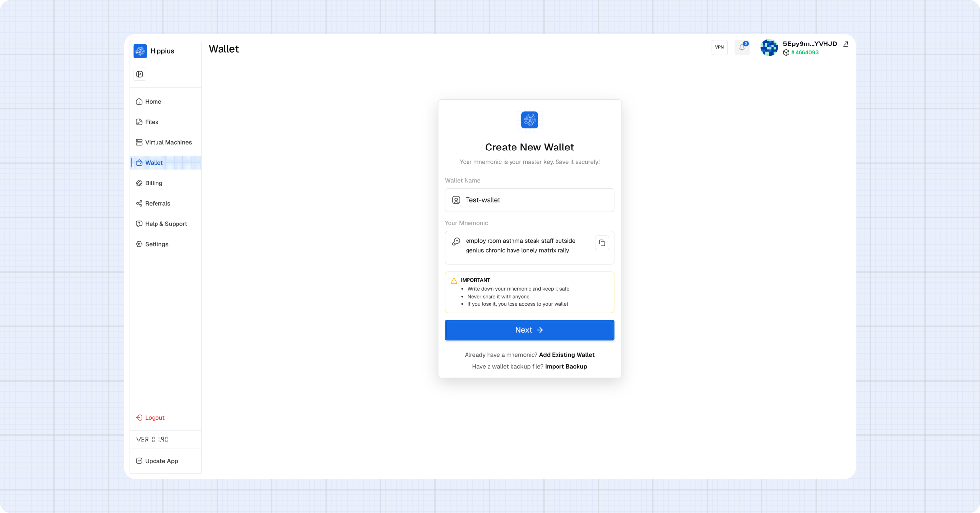Click the Hippius logo at the top
Screen dimensions: 980x513
(140, 51)
